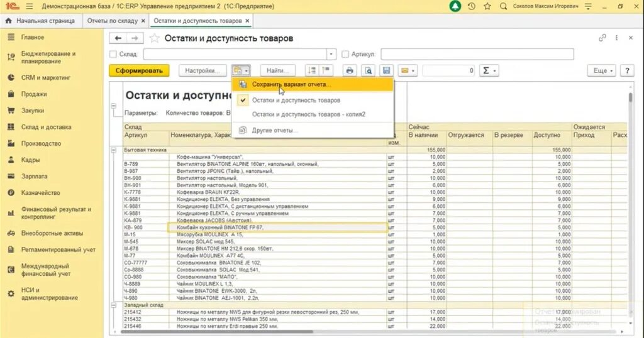Screen dimensions: 644x338
Task: Enable the Склад filter checkbox
Action: click(113, 54)
